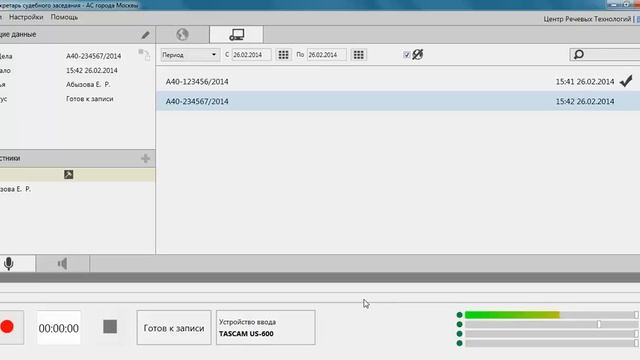This screenshot has width=640, height=360.
Task: Edit the start date field
Action: (x=251, y=55)
